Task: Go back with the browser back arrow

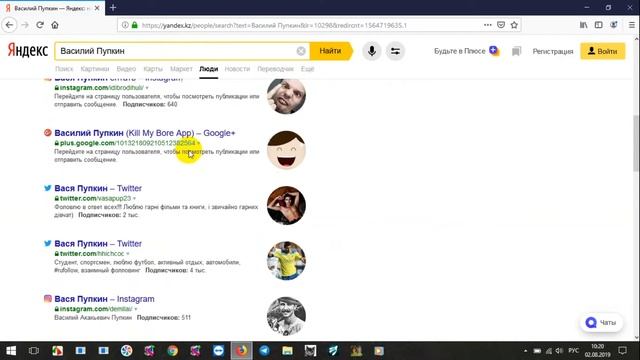Action: click(x=9, y=25)
